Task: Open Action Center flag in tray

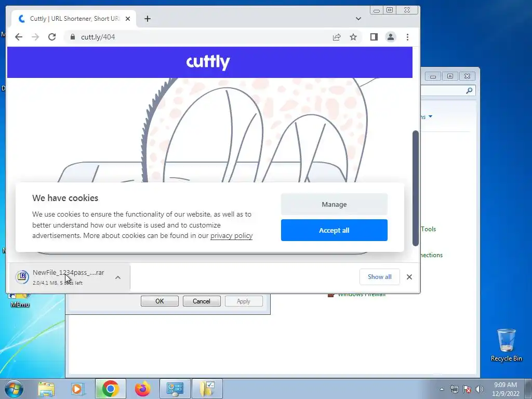Action: coord(467,389)
